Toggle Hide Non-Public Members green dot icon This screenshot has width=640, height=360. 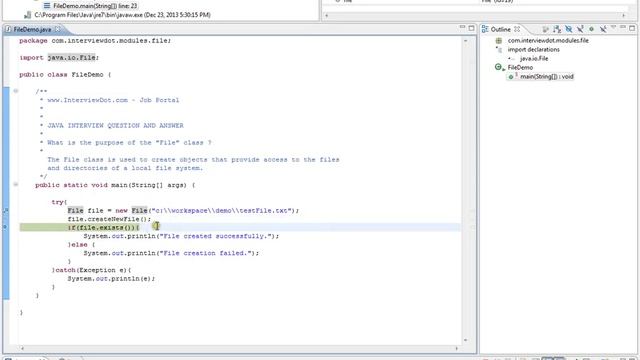click(x=591, y=29)
